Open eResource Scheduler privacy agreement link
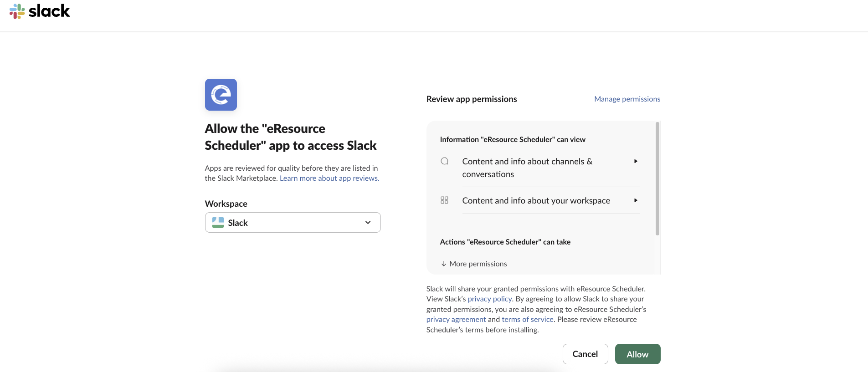Image resolution: width=868 pixels, height=372 pixels. pos(456,319)
